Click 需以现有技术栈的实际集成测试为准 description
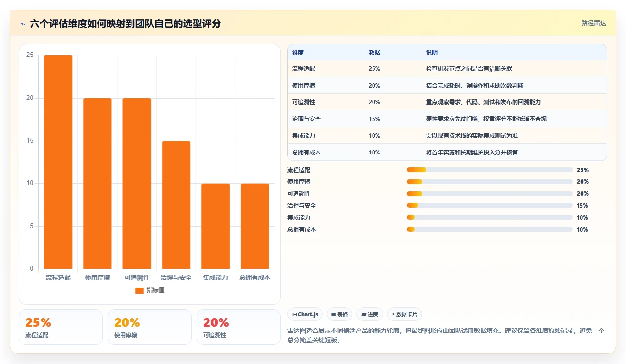Viewport: 626px width, 364px height. point(472,136)
